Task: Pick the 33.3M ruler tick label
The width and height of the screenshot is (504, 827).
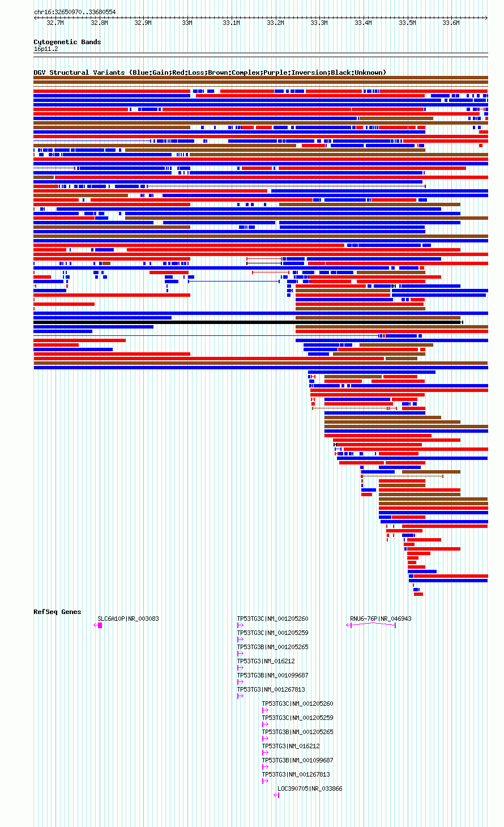Action: coord(319,23)
